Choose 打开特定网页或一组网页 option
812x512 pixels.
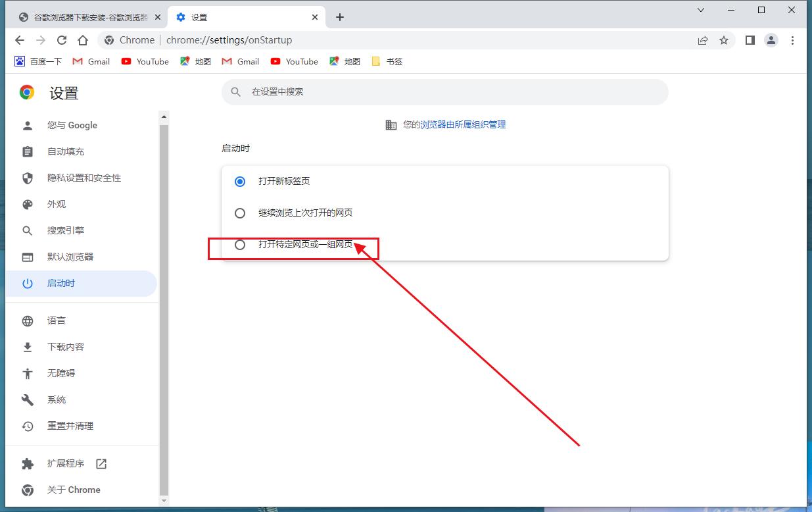coord(239,244)
